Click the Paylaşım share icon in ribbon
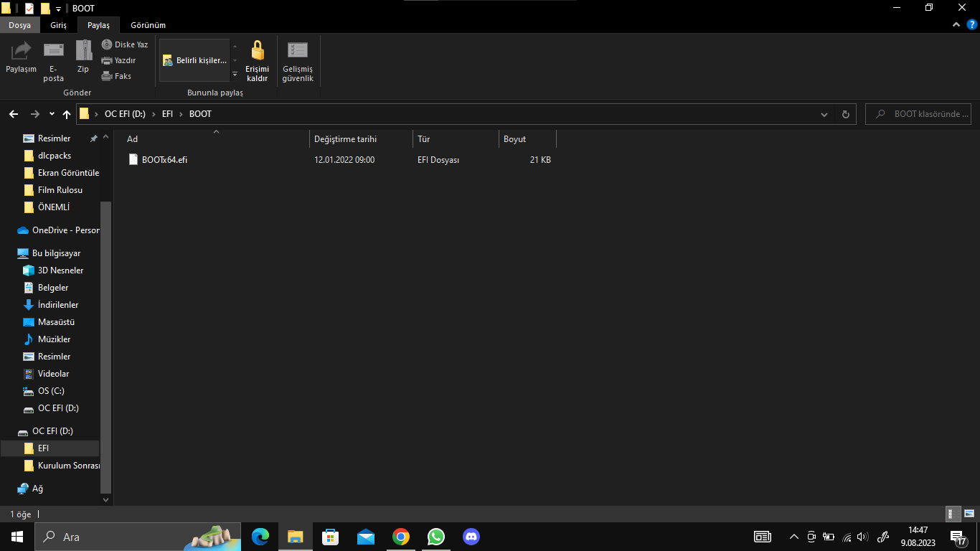 coord(21,57)
